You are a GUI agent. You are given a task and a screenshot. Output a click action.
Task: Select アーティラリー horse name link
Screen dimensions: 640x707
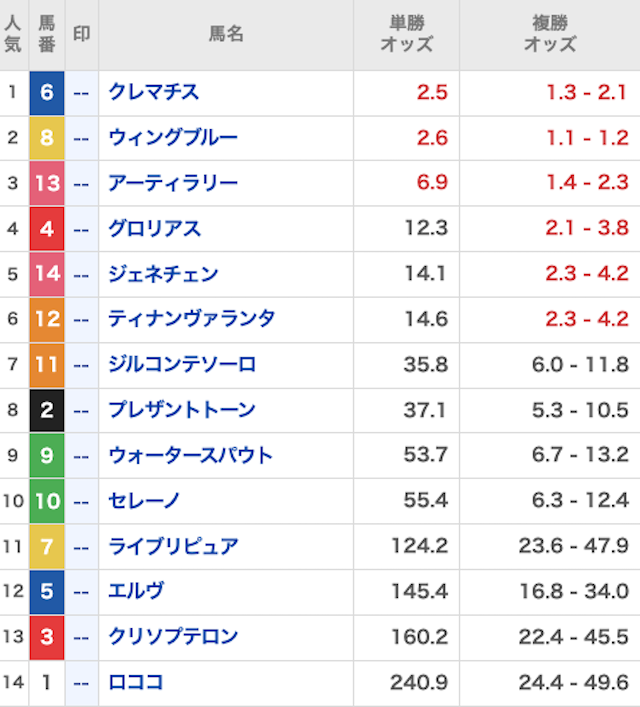coord(173,183)
